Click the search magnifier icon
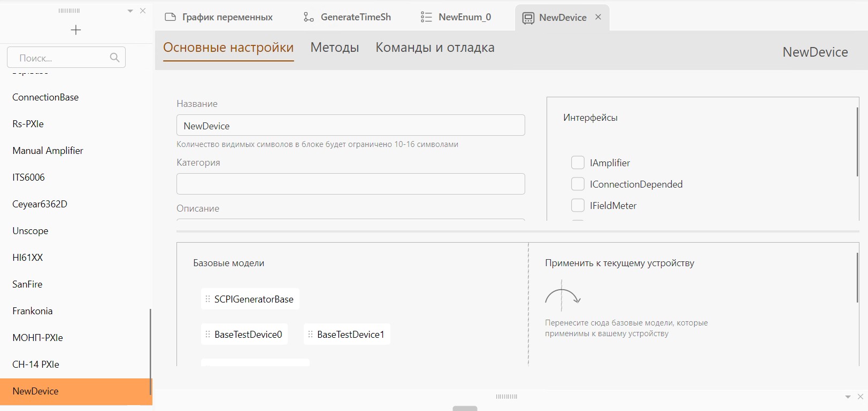 pos(114,57)
